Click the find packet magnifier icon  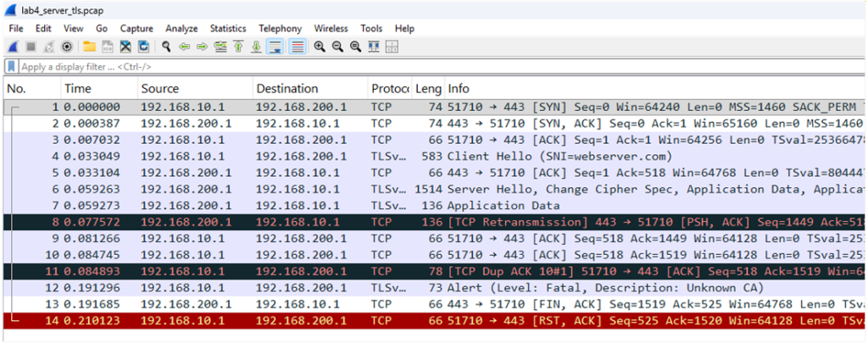tap(167, 47)
